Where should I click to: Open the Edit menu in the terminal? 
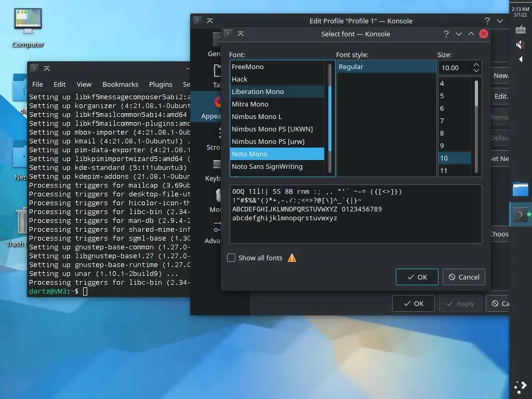coord(59,85)
